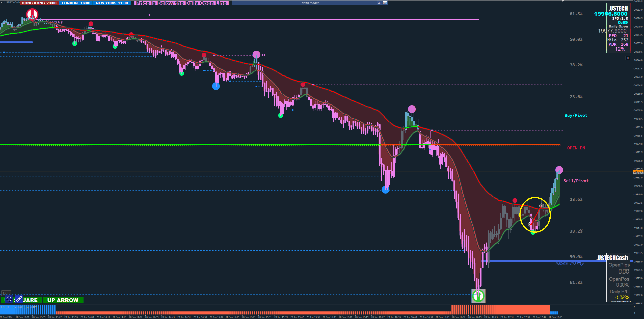This screenshot has height=319, width=644.
Task: Click the INDEX ENTRY blue line label
Action: pos(570,264)
